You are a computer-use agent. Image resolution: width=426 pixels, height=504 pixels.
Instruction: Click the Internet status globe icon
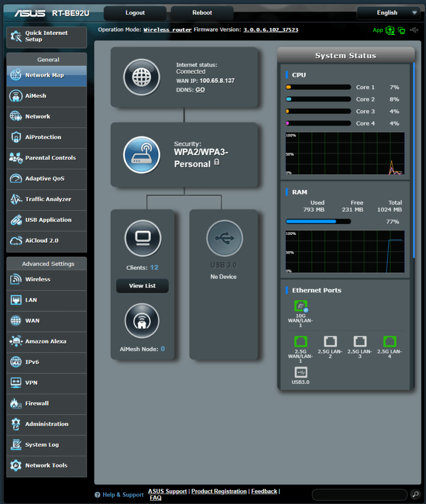(142, 77)
